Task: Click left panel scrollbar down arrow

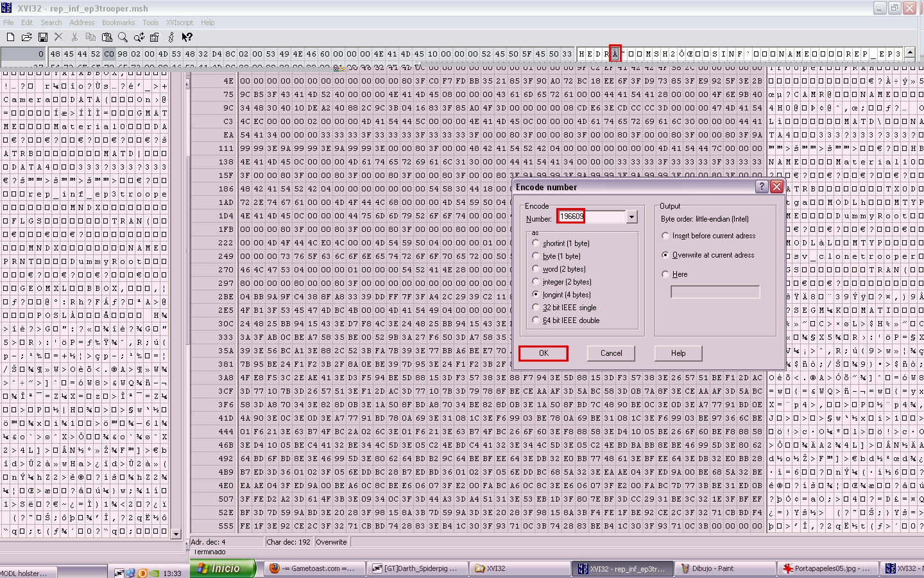Action: point(176,534)
